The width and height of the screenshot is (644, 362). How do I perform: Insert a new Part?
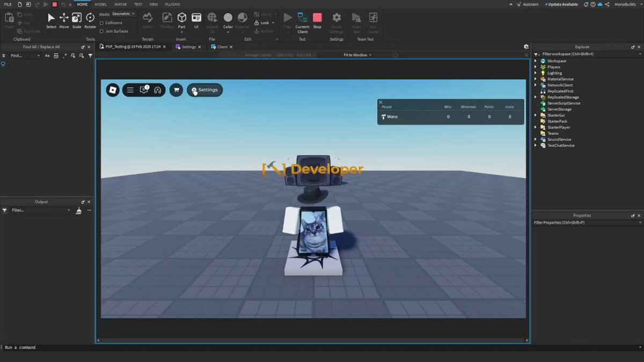tap(182, 20)
